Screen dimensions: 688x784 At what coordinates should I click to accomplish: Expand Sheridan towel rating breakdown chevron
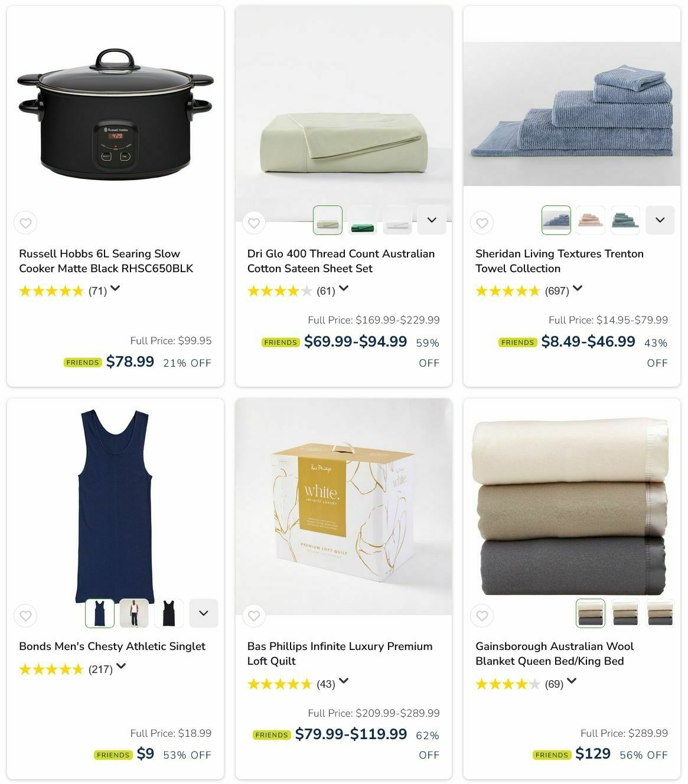(578, 289)
